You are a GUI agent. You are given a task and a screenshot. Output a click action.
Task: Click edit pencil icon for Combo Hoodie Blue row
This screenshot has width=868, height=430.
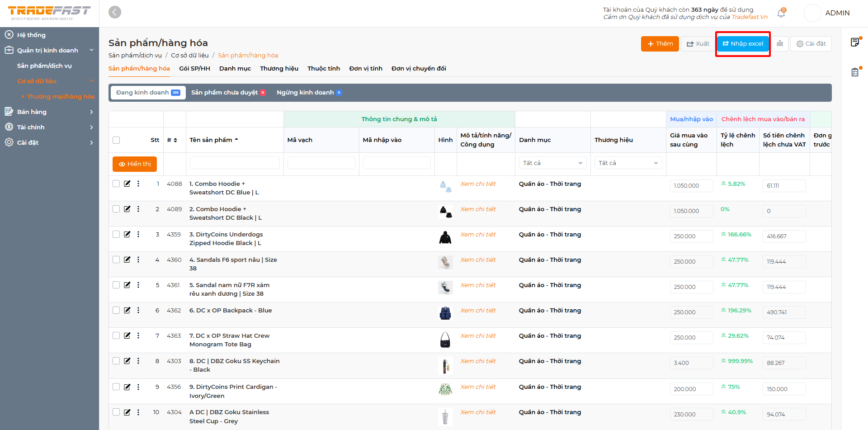tap(127, 184)
